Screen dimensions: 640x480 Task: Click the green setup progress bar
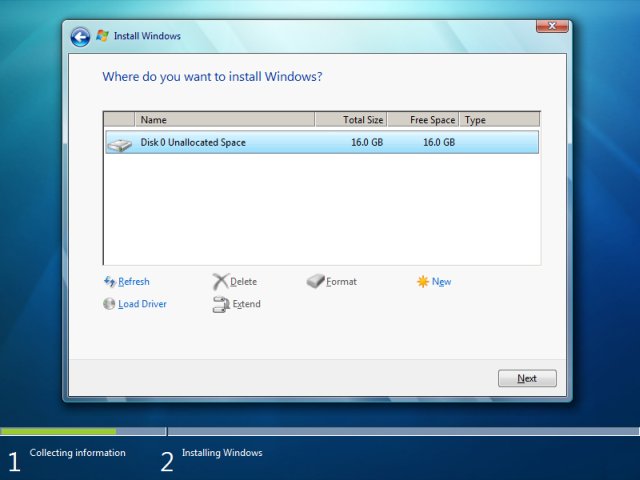[58, 431]
